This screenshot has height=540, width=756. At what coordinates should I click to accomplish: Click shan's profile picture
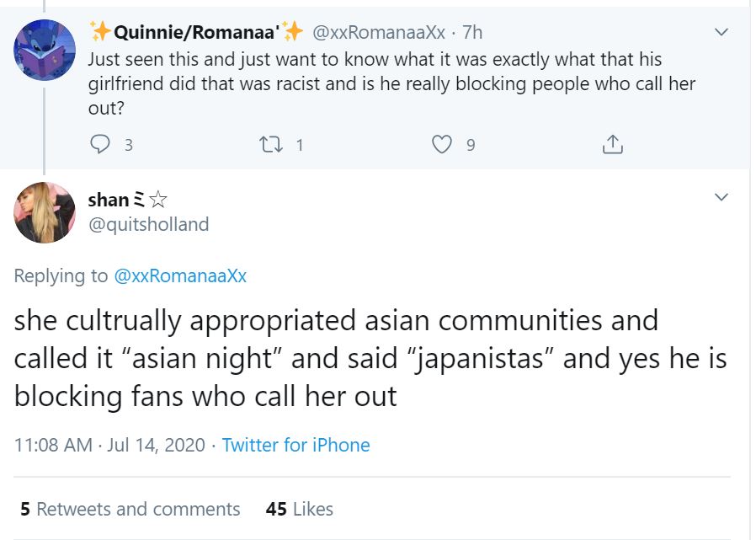point(45,212)
